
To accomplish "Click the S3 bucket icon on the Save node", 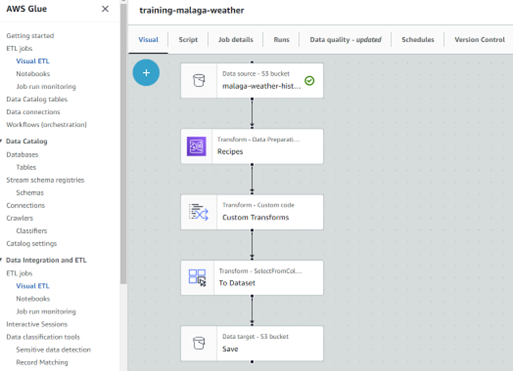I will [x=199, y=343].
